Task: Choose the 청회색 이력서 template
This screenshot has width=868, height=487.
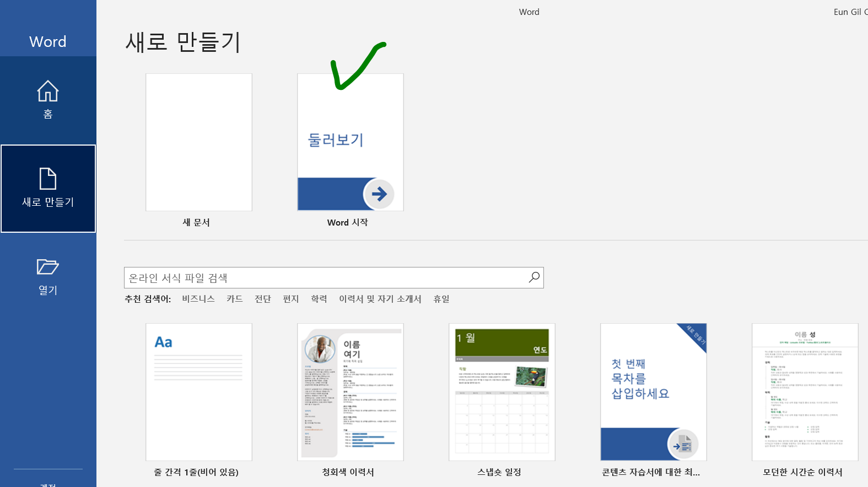Action: click(x=351, y=392)
